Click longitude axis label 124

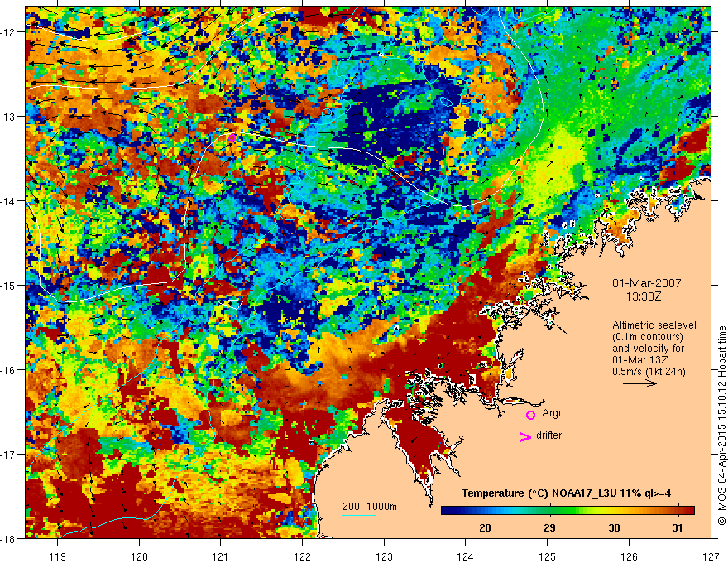465,556
